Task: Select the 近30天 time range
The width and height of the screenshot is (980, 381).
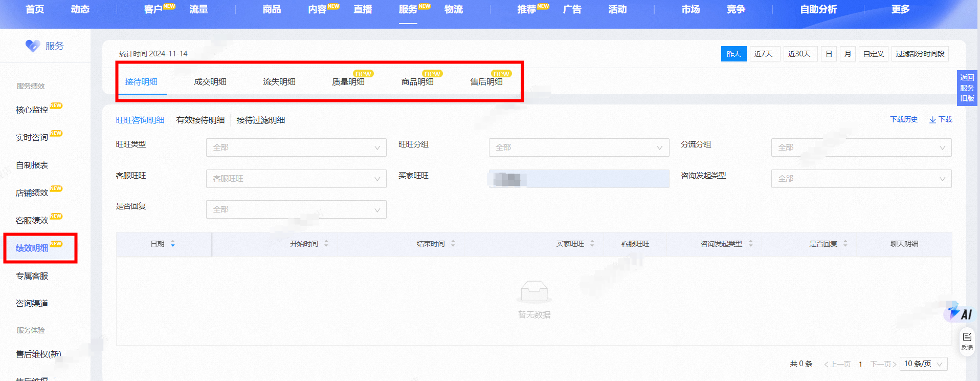Action: pyautogui.click(x=799, y=54)
